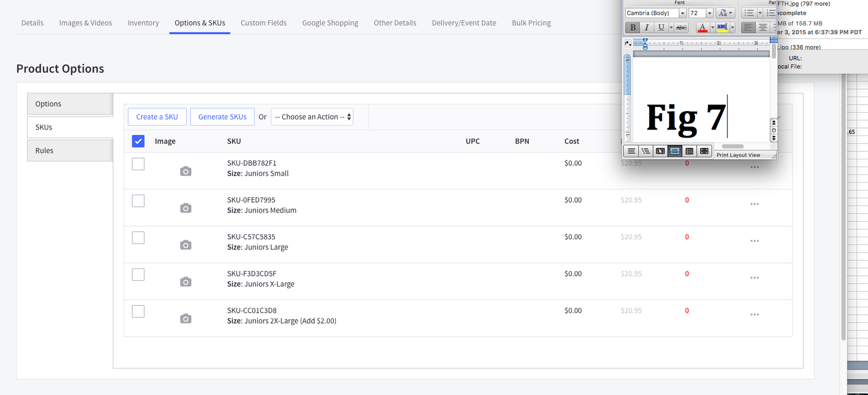Click camera icon for Juniors 2X-Large SKU
The height and width of the screenshot is (395, 868).
coord(186,319)
